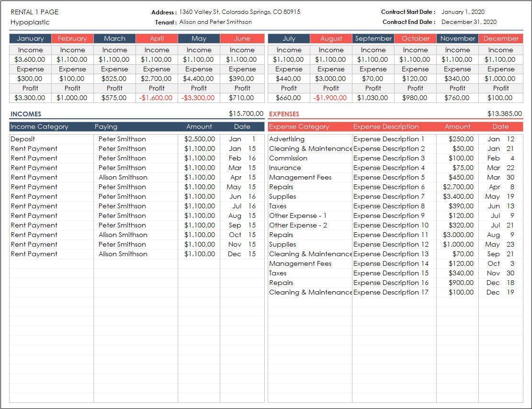Select the Commission expense row

tap(395, 158)
